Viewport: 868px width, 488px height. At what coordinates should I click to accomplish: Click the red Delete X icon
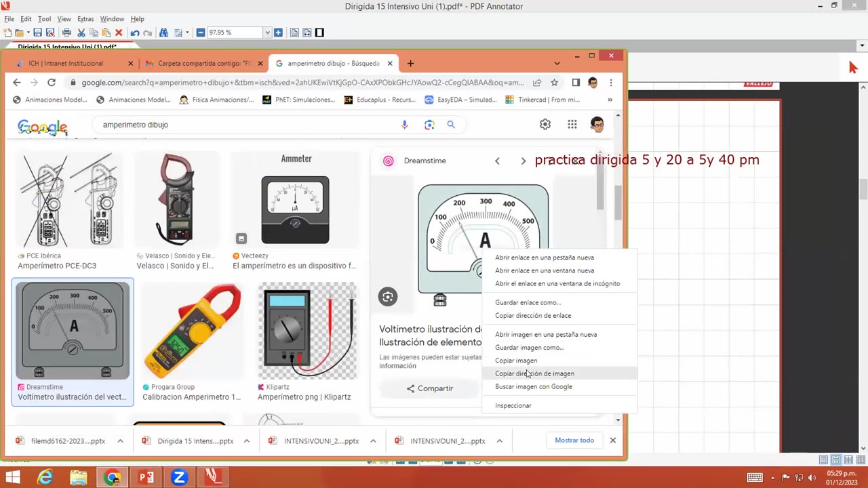pos(119,33)
